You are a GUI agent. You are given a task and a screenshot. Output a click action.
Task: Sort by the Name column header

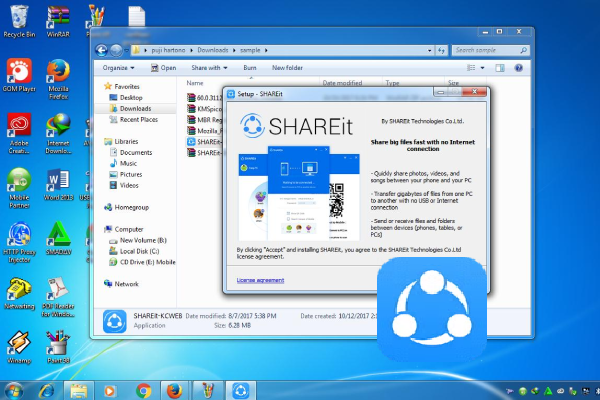pos(195,83)
